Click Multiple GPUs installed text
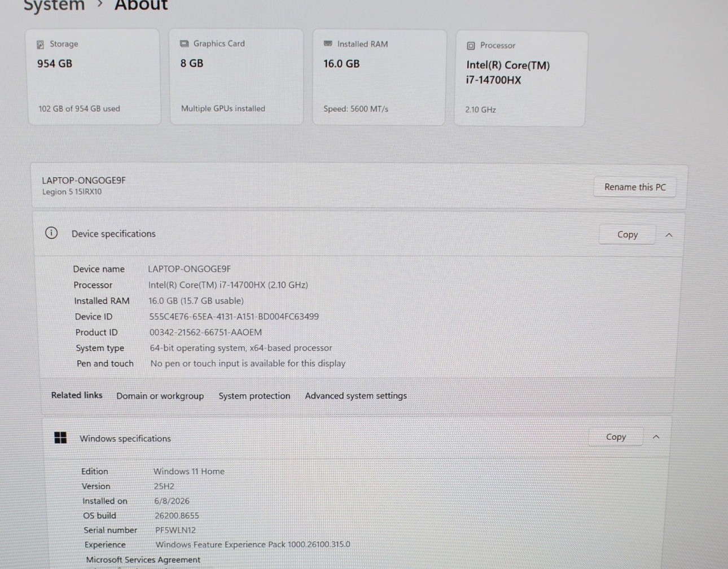 click(223, 108)
